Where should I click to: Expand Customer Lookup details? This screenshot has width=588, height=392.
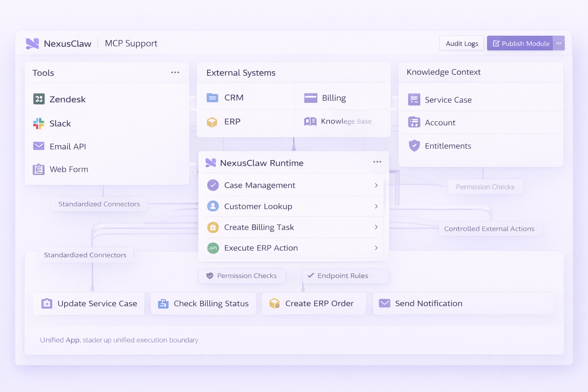pyautogui.click(x=376, y=206)
